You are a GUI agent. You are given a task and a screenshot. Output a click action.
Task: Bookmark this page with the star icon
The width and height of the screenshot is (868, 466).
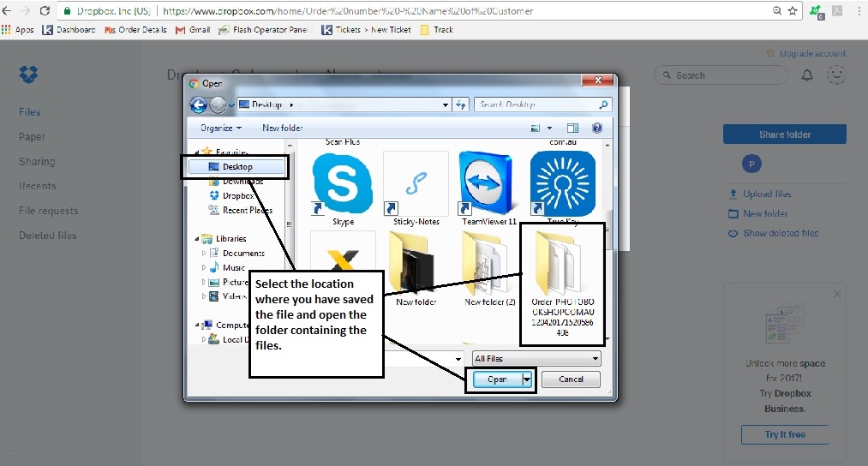[x=793, y=10]
